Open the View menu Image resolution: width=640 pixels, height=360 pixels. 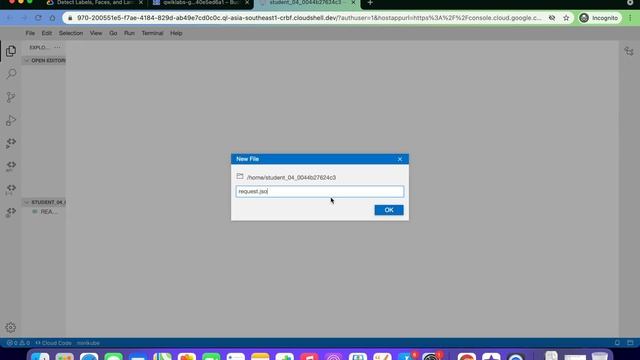[96, 33]
